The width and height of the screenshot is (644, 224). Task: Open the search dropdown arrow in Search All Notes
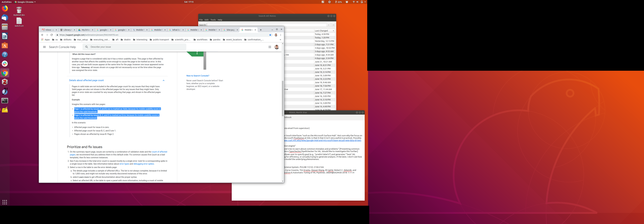click(x=329, y=25)
